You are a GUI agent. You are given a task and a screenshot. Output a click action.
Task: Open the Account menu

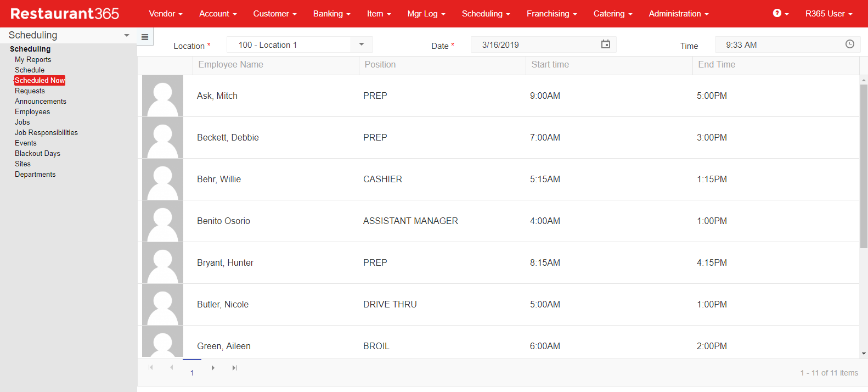tap(218, 14)
